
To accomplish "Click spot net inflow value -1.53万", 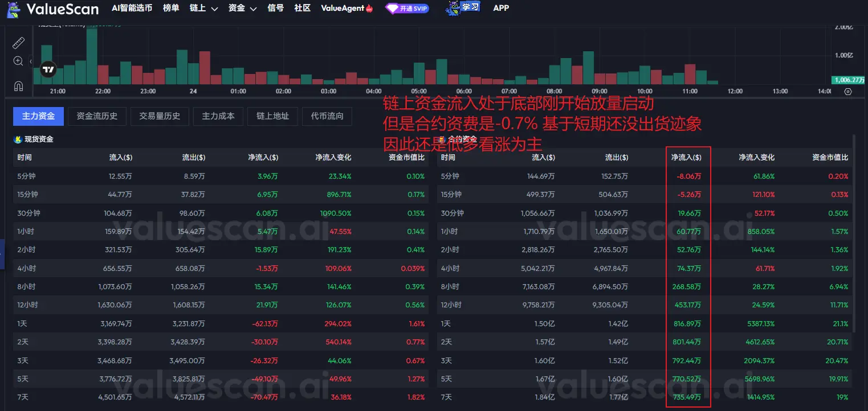I will pyautogui.click(x=266, y=268).
